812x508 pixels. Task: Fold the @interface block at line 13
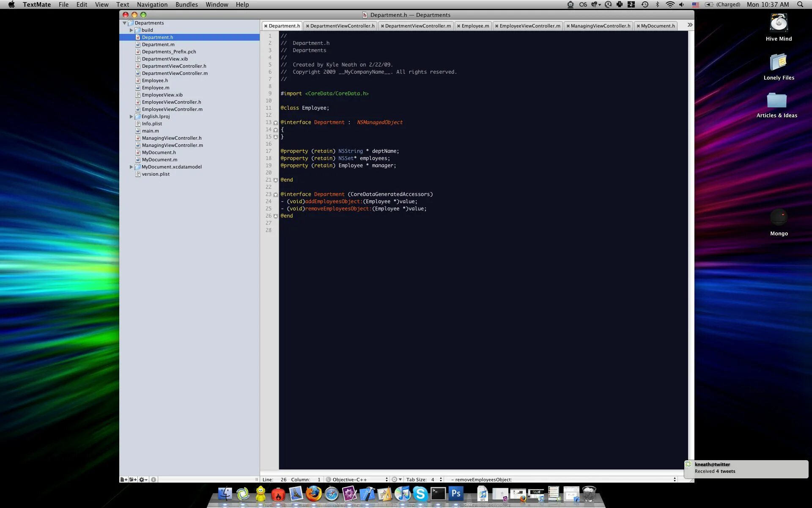click(276, 123)
